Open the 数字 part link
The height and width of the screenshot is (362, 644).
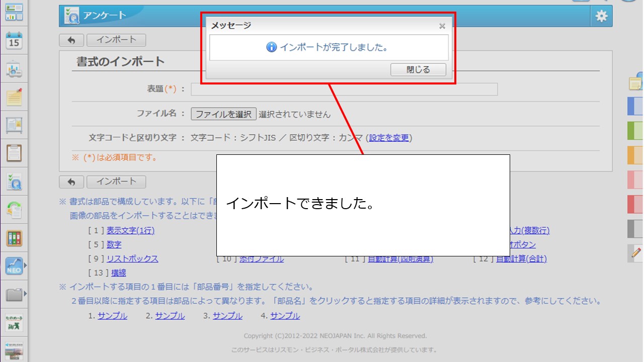[114, 245]
